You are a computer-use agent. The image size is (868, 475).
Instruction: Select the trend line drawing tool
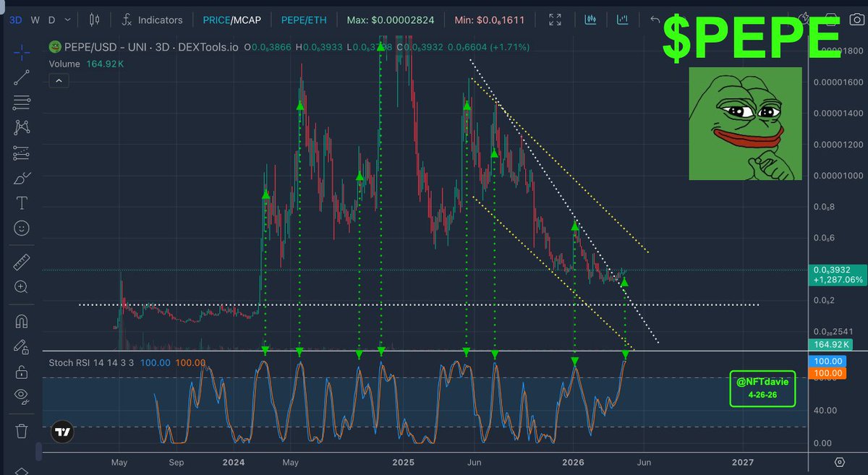tap(22, 77)
